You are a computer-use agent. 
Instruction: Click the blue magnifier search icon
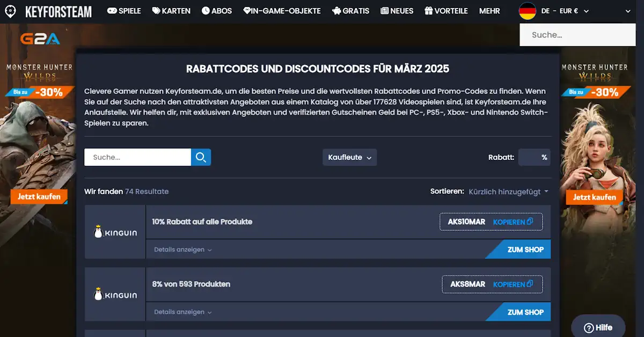[x=201, y=157]
